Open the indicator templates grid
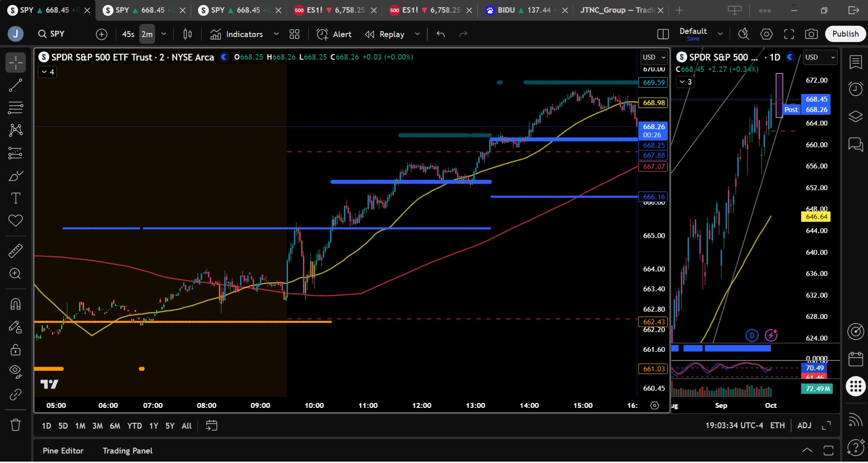Screen dimensions: 868x463 pyautogui.click(x=294, y=34)
